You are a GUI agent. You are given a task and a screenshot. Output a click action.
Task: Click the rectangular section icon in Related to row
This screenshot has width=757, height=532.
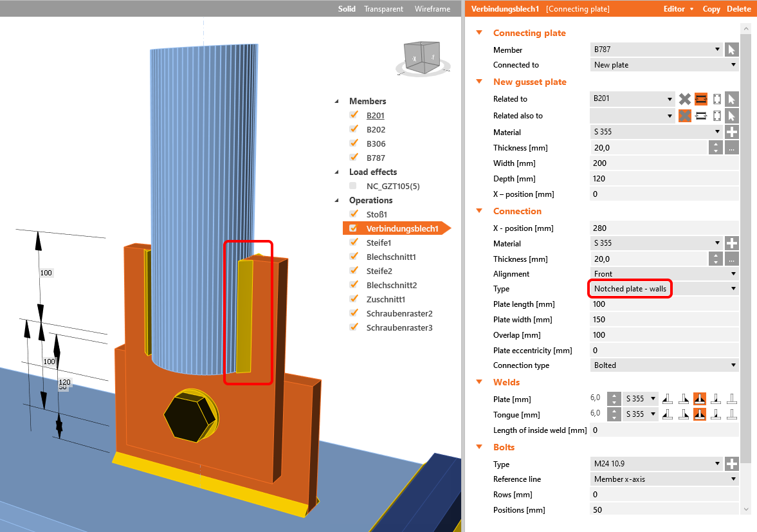[x=716, y=99]
